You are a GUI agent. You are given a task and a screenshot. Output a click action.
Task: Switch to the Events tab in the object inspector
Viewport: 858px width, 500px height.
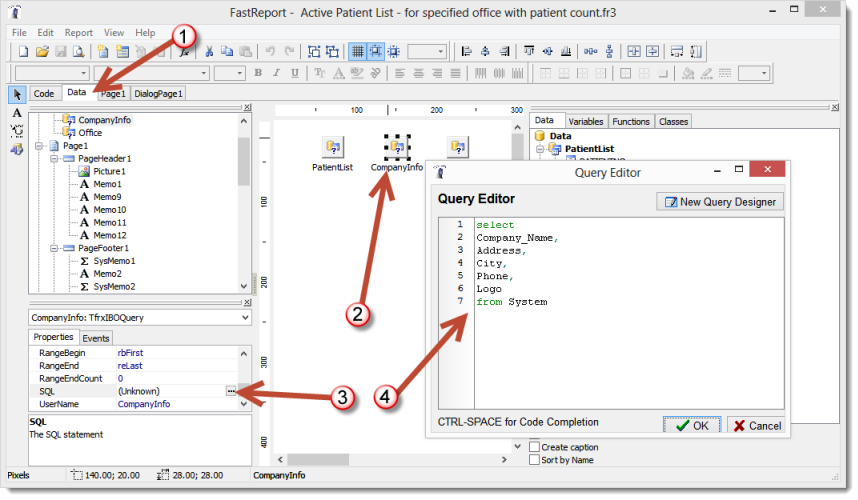pos(96,338)
